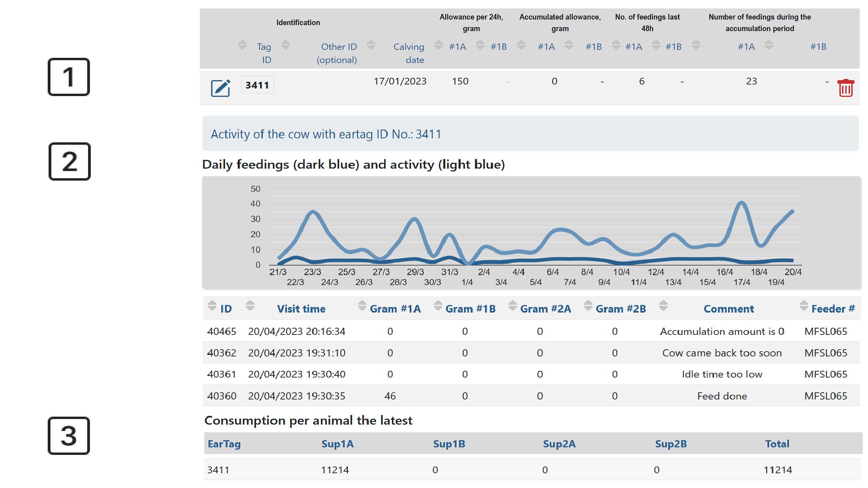The image size is (868, 488).
Task: Sort by Comment column header
Action: coord(728,309)
